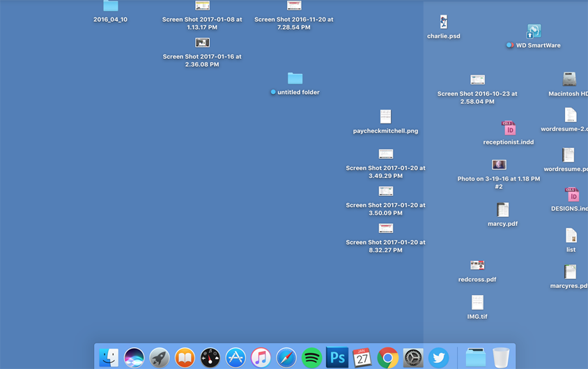This screenshot has width=588, height=369.
Task: Select the redcross.pdf file
Action: click(477, 265)
